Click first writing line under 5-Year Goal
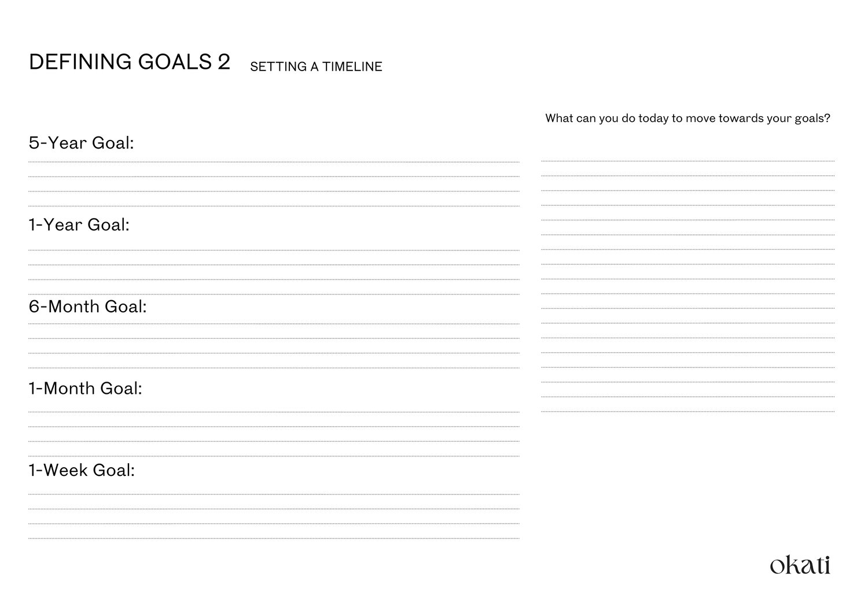 pyautogui.click(x=274, y=161)
